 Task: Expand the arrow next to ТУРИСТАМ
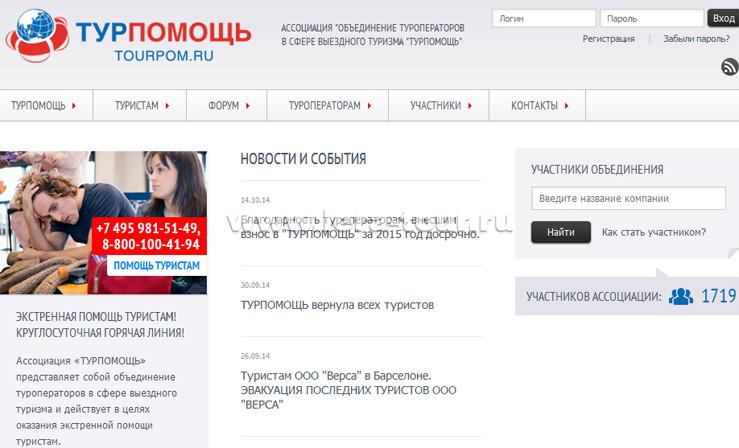coord(167,106)
